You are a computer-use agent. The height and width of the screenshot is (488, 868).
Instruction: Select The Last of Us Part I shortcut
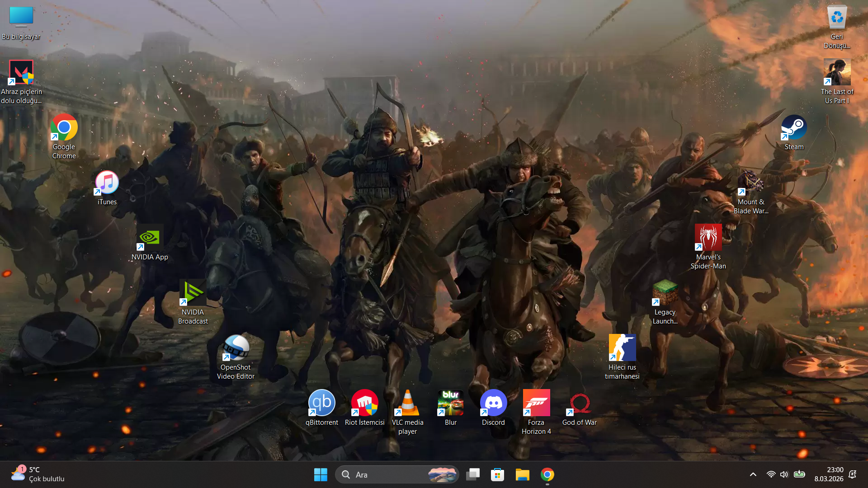(x=837, y=82)
